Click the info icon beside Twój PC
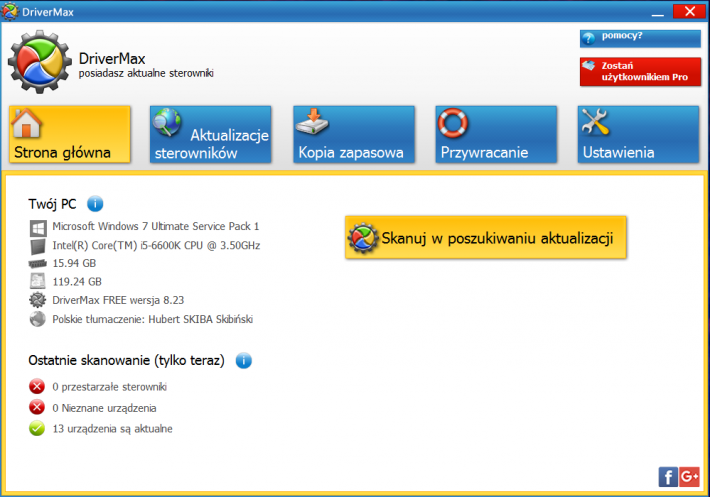 tap(95, 204)
